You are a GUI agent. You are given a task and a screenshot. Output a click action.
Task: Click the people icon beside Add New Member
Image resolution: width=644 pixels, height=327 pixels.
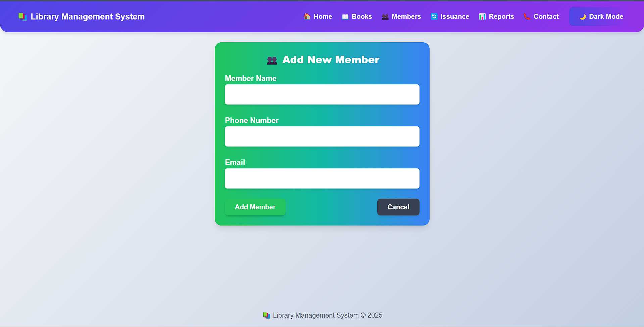tap(272, 60)
